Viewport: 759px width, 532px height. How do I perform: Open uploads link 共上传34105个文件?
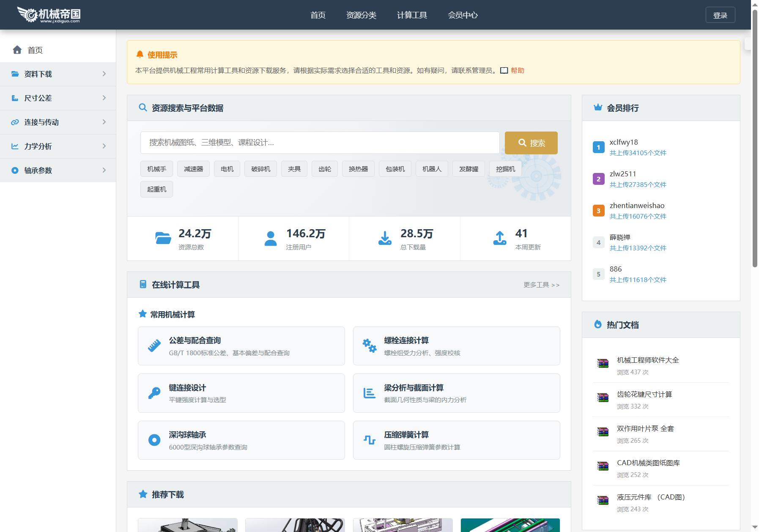point(638,153)
